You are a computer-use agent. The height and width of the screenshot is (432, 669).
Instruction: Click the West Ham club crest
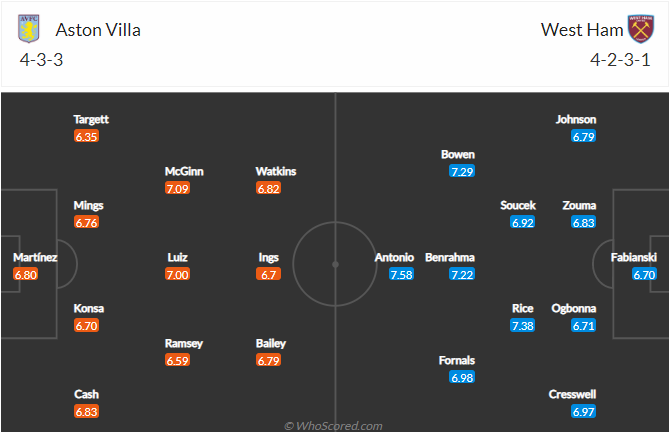click(x=640, y=29)
